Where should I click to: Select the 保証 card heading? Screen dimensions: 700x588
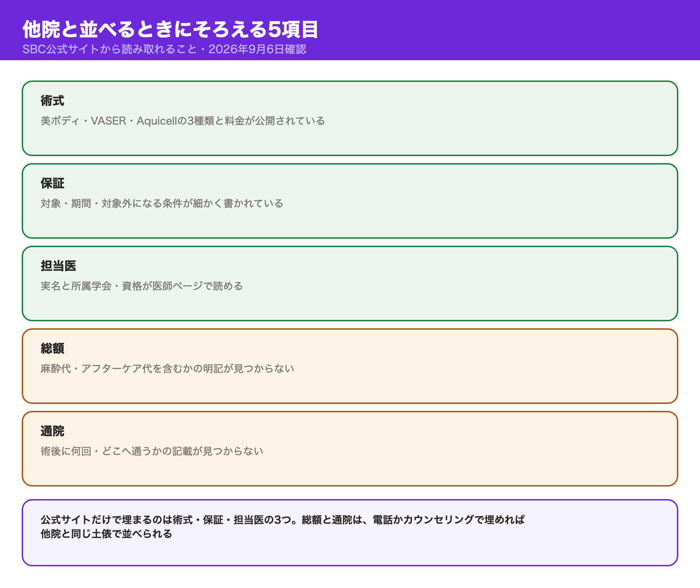pos(52,183)
